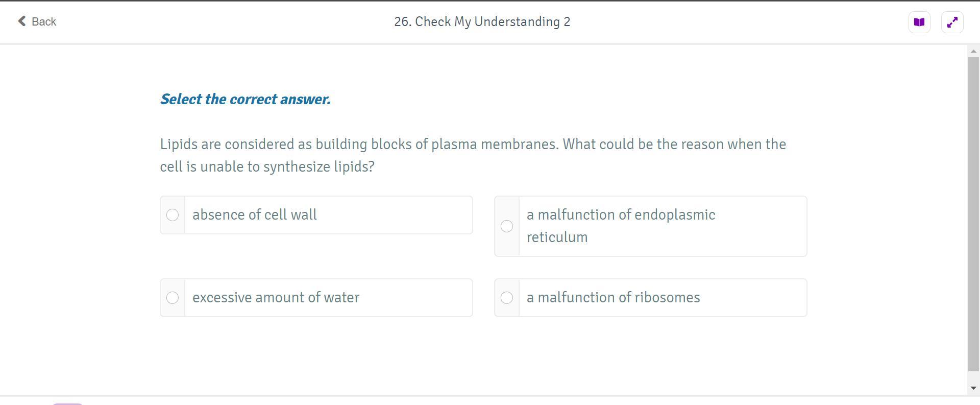Select the 'absence of cell wall' radio button
Screen dimensions: 980x405
click(173, 215)
